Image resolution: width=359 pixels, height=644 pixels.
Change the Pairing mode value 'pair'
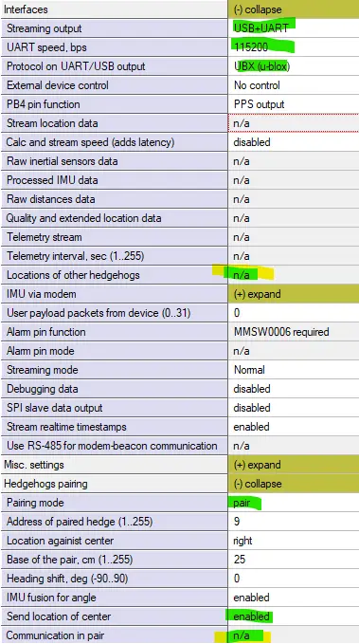click(x=294, y=503)
